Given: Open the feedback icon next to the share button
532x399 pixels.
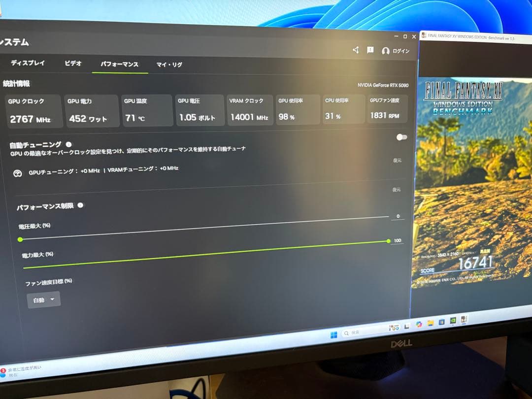Looking at the screenshot, I should pos(370,50).
